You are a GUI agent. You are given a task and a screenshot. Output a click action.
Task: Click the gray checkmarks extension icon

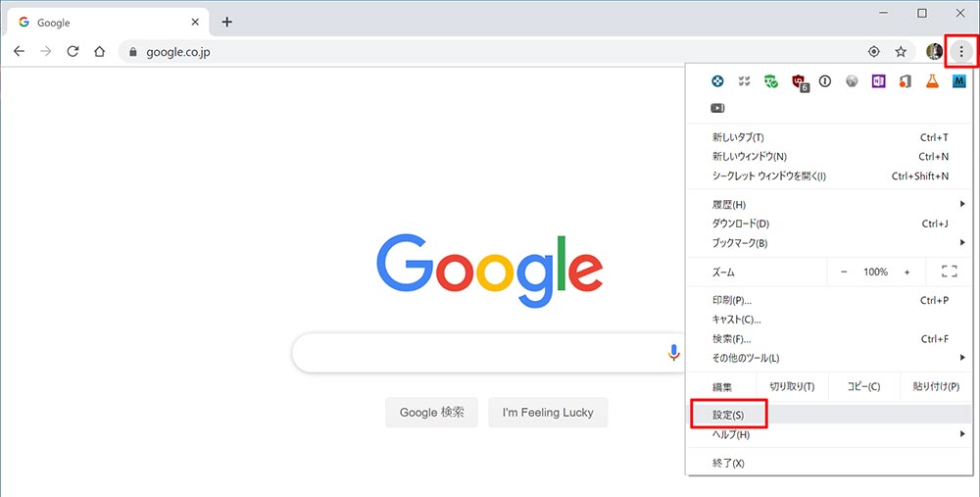tap(744, 80)
